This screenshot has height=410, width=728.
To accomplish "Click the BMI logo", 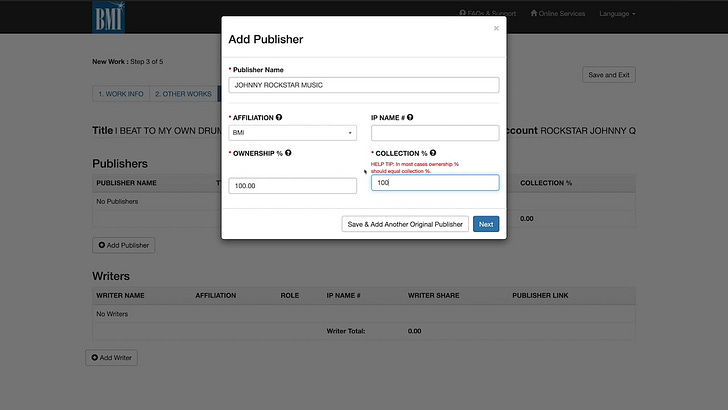I will coord(109,17).
